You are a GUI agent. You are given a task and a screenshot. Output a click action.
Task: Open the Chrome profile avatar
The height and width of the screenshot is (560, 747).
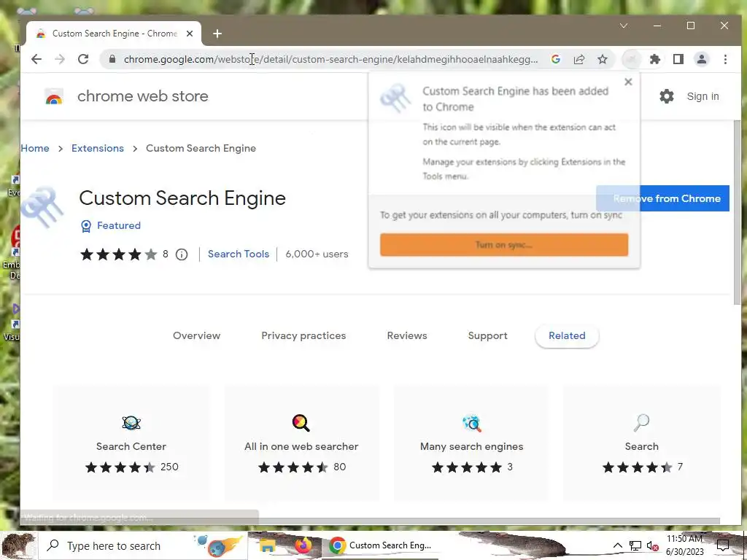[702, 59]
